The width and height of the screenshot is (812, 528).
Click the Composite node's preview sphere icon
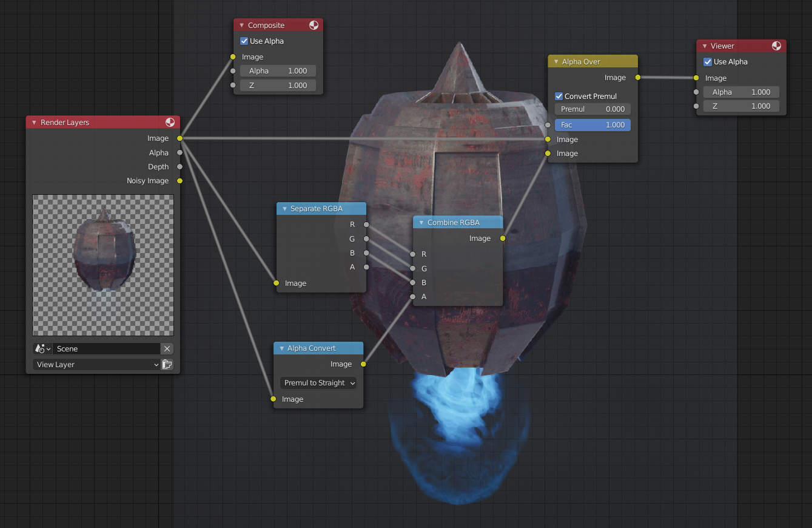(314, 25)
